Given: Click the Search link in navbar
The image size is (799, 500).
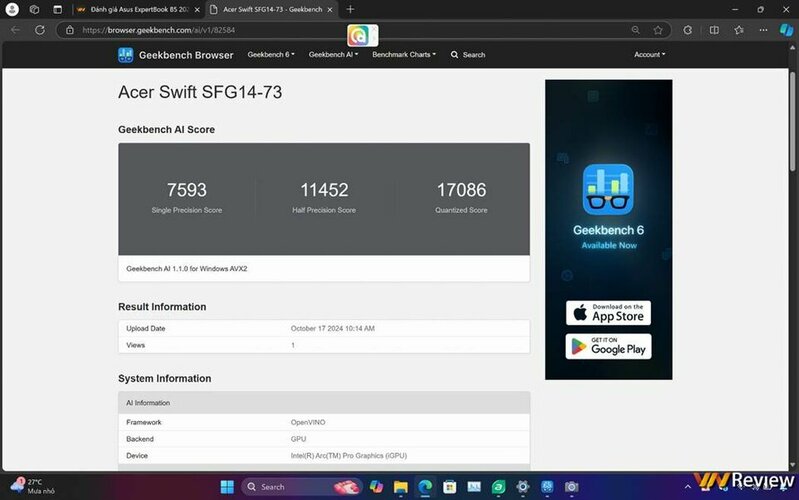Looking at the screenshot, I should click(468, 55).
